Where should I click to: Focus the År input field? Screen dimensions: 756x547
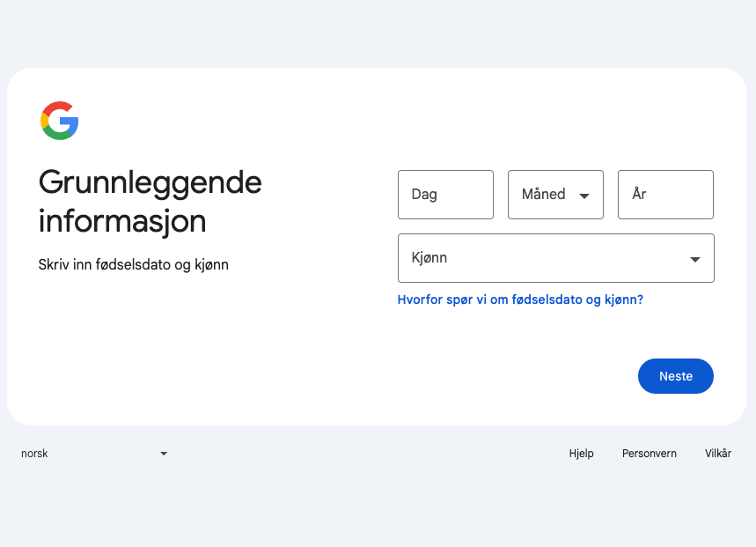[x=665, y=195]
